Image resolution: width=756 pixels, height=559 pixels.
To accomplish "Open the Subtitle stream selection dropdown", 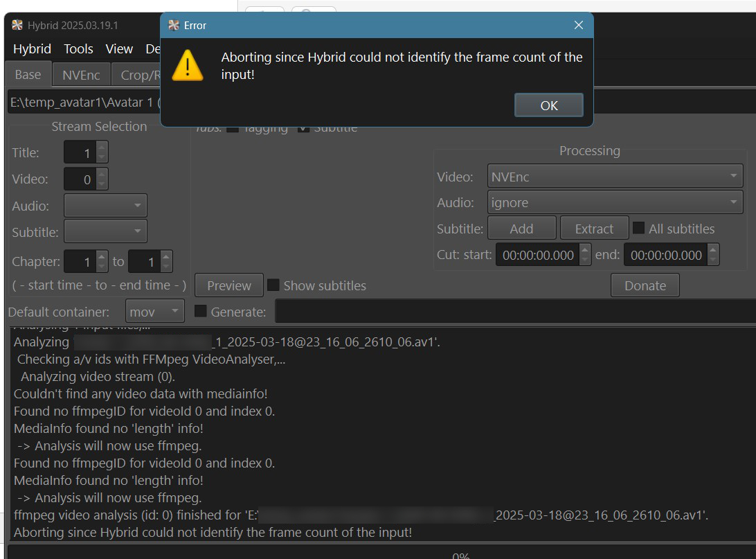I will [105, 231].
